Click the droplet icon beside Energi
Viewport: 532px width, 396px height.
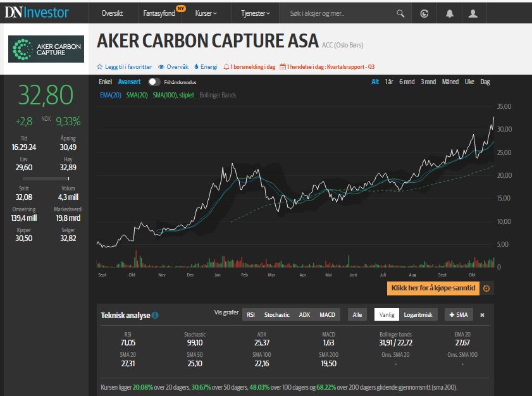[x=196, y=66]
